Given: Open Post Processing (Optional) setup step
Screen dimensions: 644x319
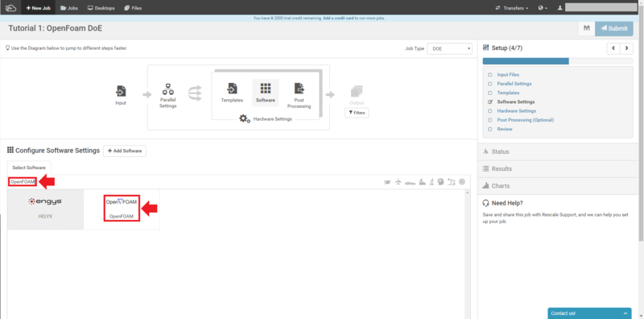Looking at the screenshot, I should (x=526, y=120).
